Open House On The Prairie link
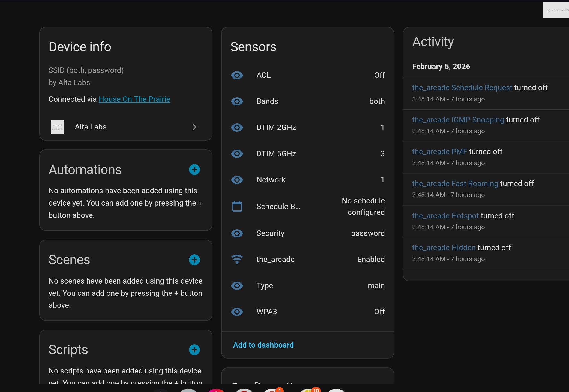 coord(134,99)
